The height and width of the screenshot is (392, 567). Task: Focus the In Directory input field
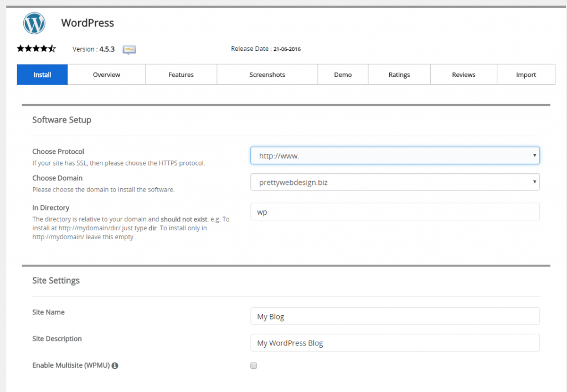coord(395,212)
